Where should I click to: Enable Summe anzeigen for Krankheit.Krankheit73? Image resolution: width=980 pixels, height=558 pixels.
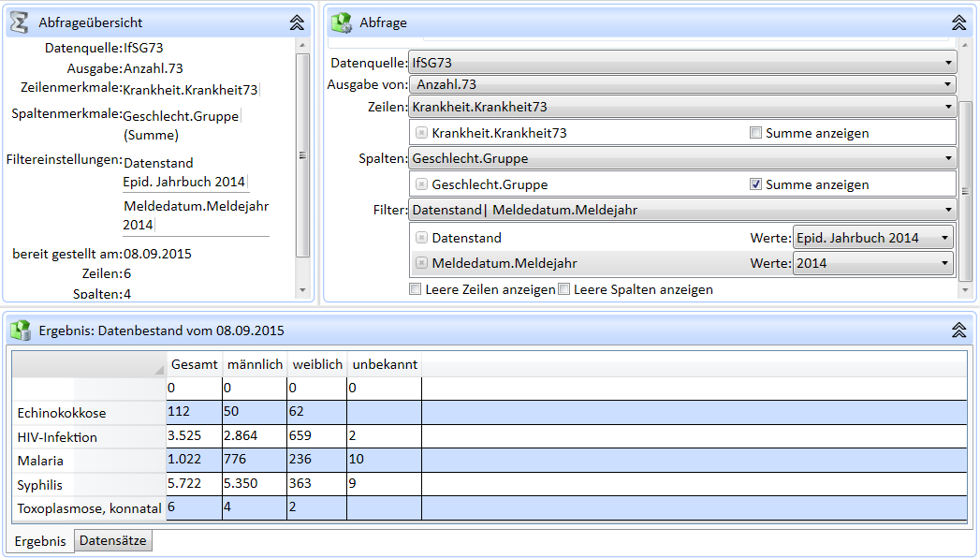pyautogui.click(x=756, y=133)
